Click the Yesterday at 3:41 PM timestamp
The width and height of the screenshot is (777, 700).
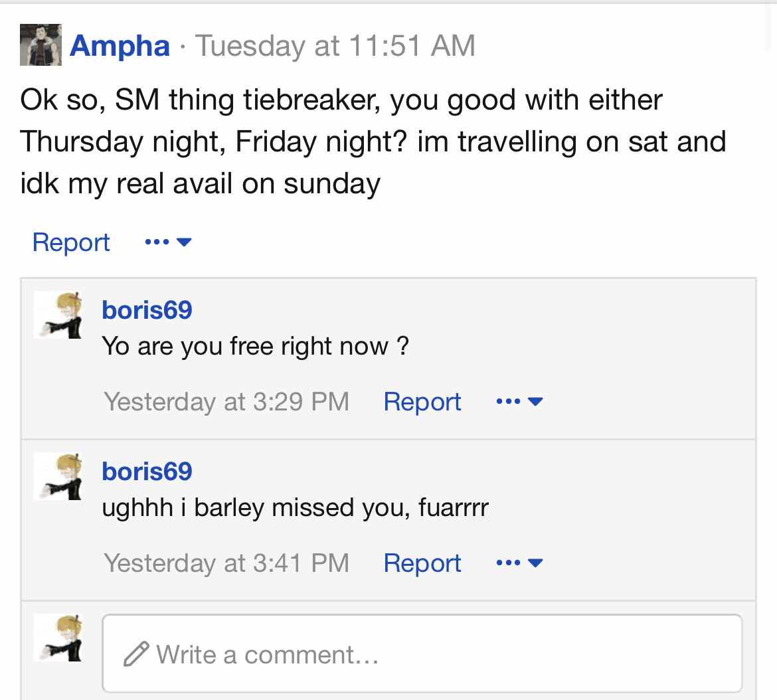pos(226,563)
